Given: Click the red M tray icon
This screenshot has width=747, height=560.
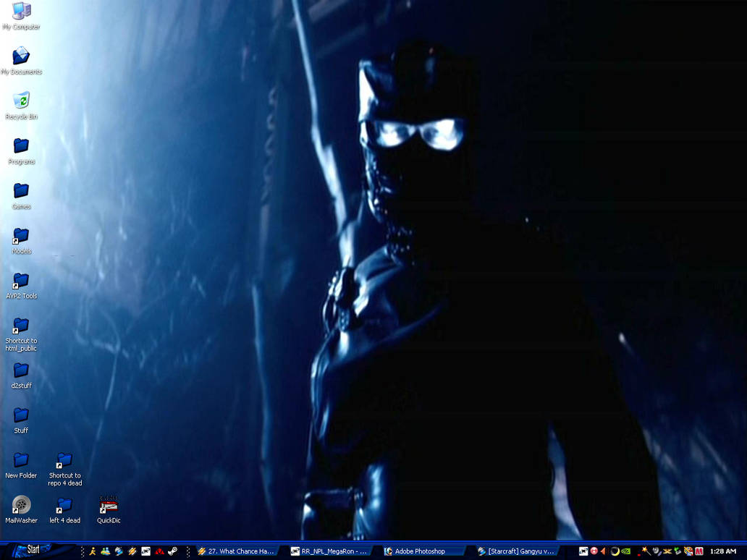Looking at the screenshot, I should (x=699, y=551).
